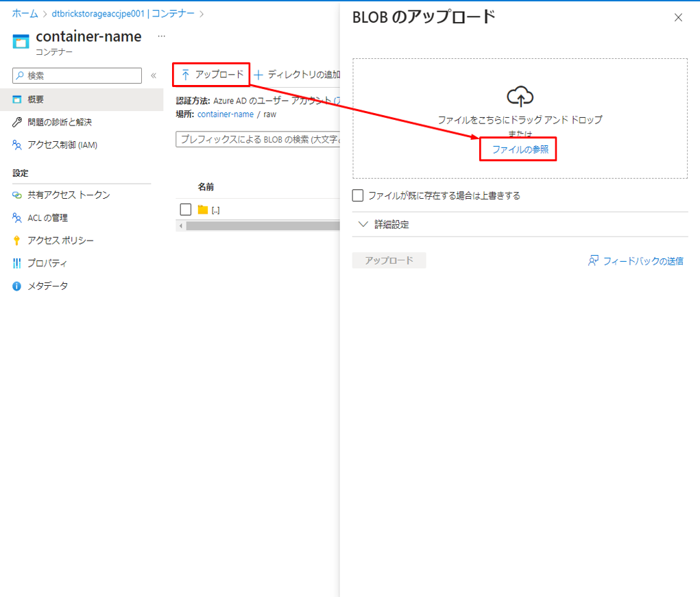
Task: Collapse the left sidebar with double chevron
Action: pos(154,75)
